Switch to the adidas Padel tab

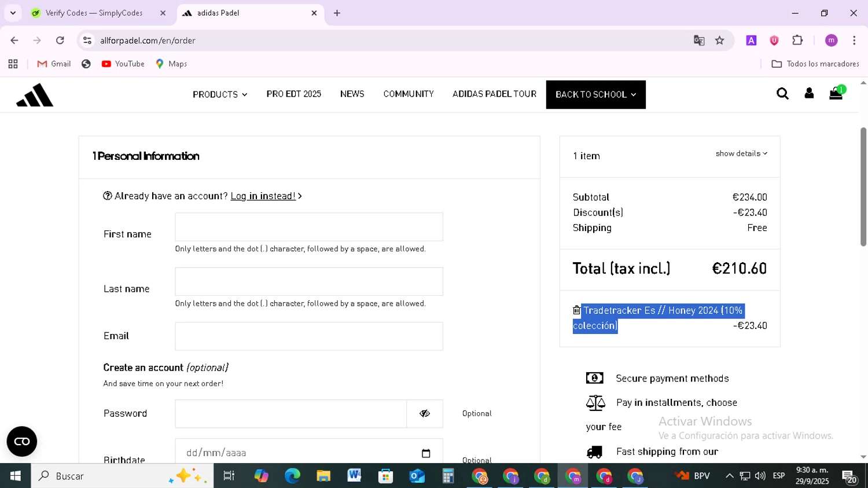coord(249,13)
